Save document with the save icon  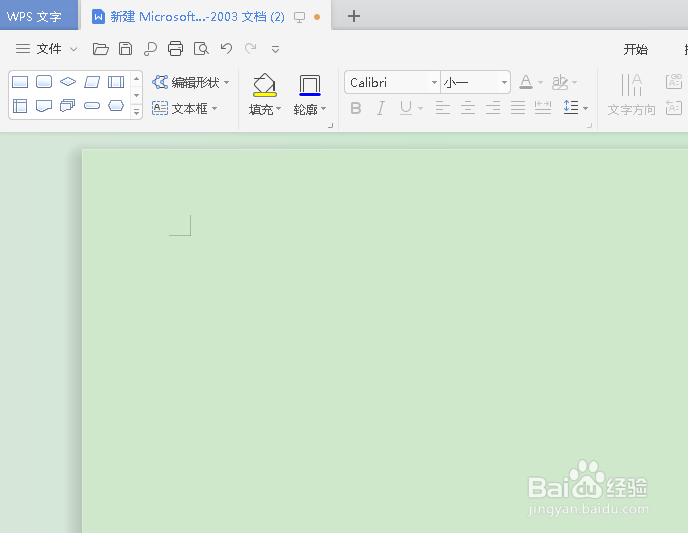coord(125,49)
